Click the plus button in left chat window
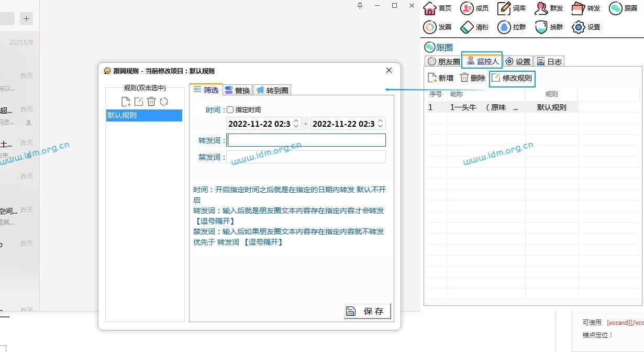Viewport: 644px width, 352px height. tap(26, 18)
